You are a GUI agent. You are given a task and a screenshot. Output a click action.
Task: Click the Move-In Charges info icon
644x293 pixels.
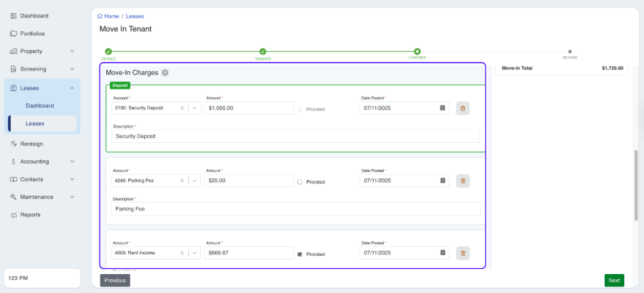click(165, 73)
